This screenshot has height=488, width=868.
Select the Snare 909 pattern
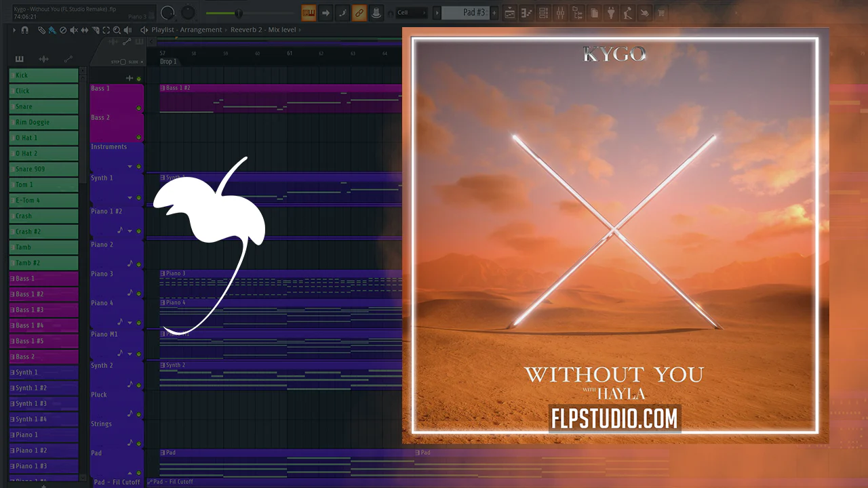(44, 169)
